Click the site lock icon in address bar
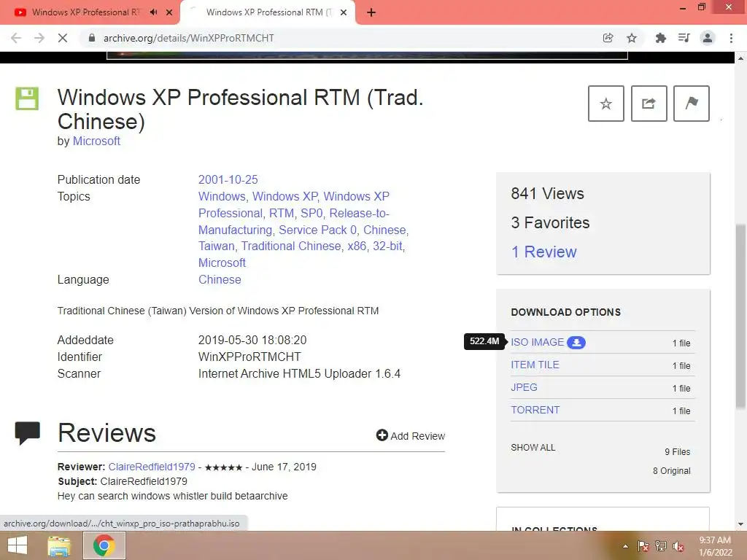 tap(91, 38)
